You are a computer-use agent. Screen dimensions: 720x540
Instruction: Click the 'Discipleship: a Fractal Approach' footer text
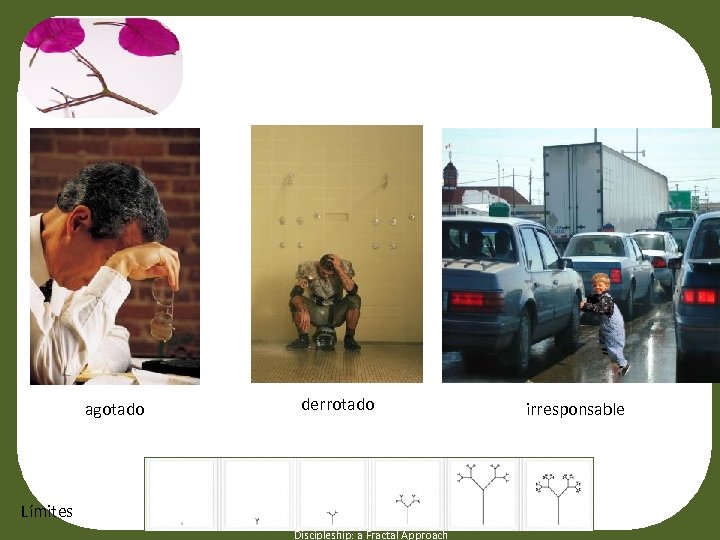pos(371,535)
